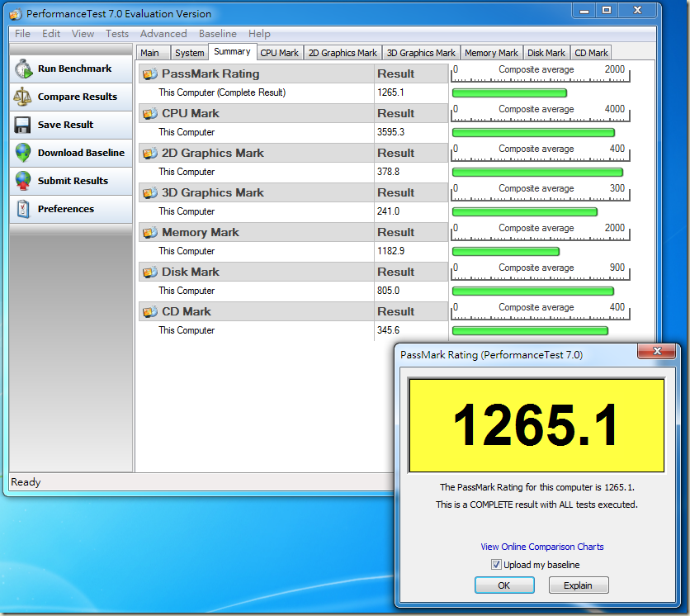Click the CPU Mark result value 3595.3

390,132
